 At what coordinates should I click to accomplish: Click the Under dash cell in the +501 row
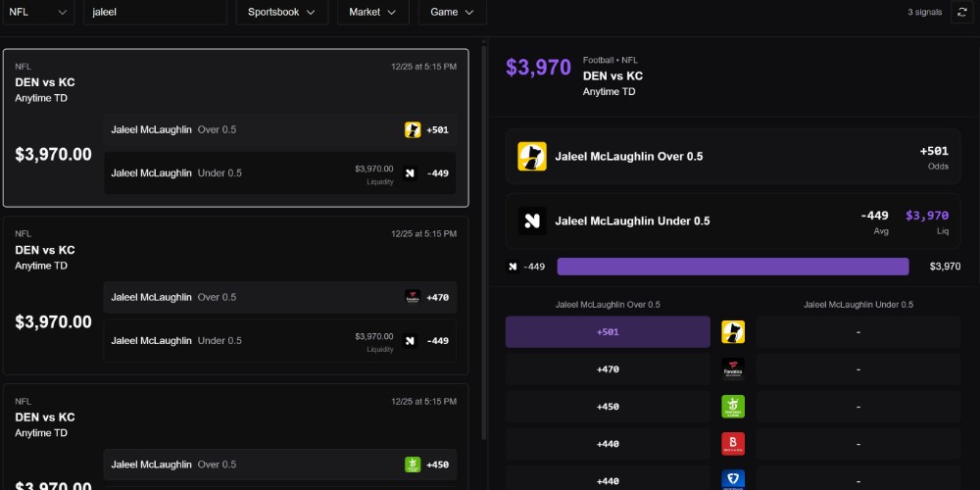858,332
